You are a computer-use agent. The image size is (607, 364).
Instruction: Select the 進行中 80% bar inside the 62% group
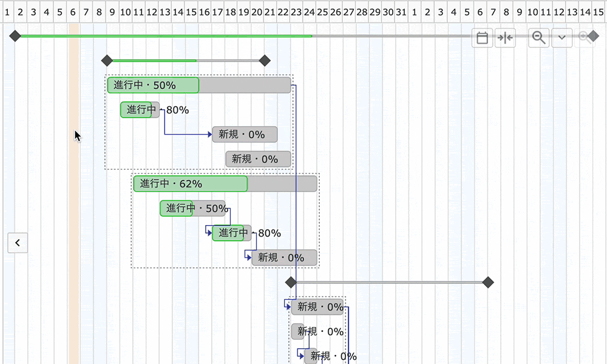[231, 233]
